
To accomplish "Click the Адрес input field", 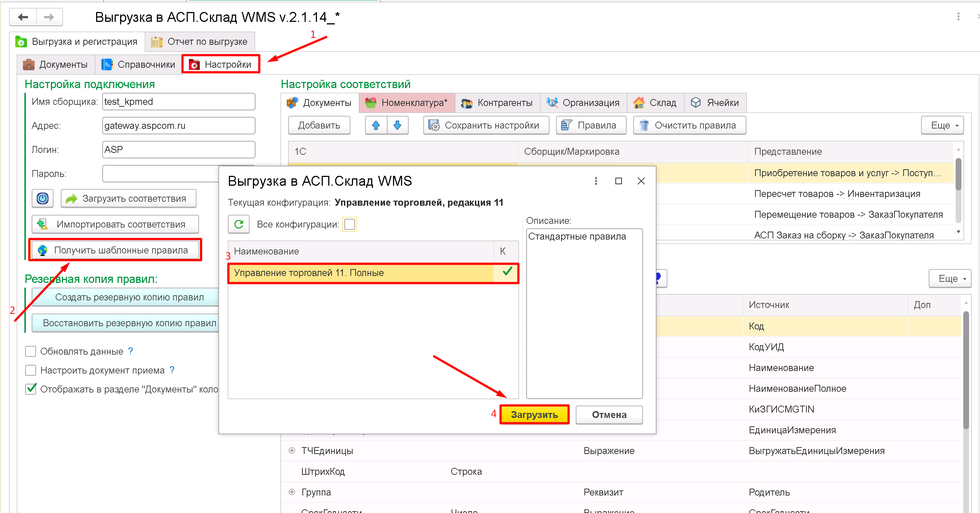I will point(178,126).
